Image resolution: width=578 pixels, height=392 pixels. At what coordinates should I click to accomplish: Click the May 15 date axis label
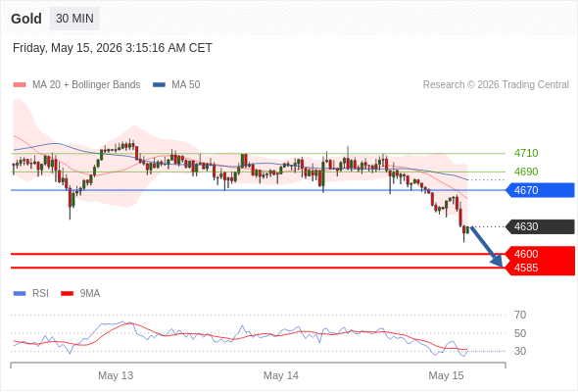tap(446, 375)
